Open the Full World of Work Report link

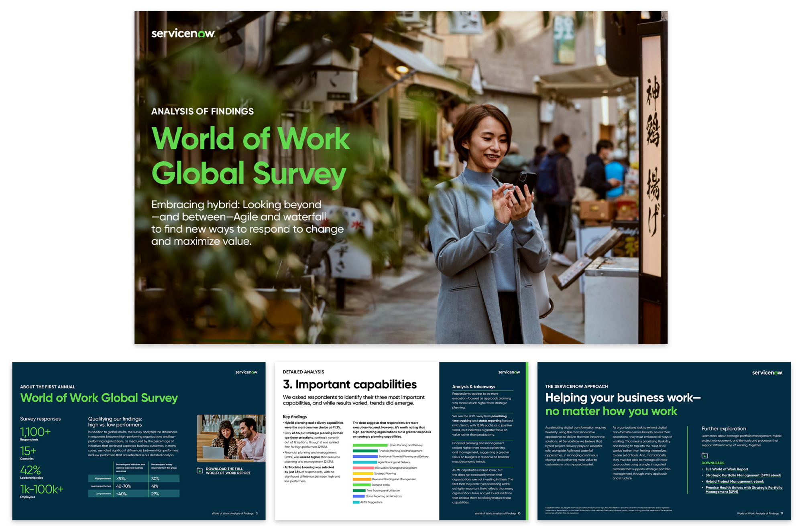click(727, 469)
